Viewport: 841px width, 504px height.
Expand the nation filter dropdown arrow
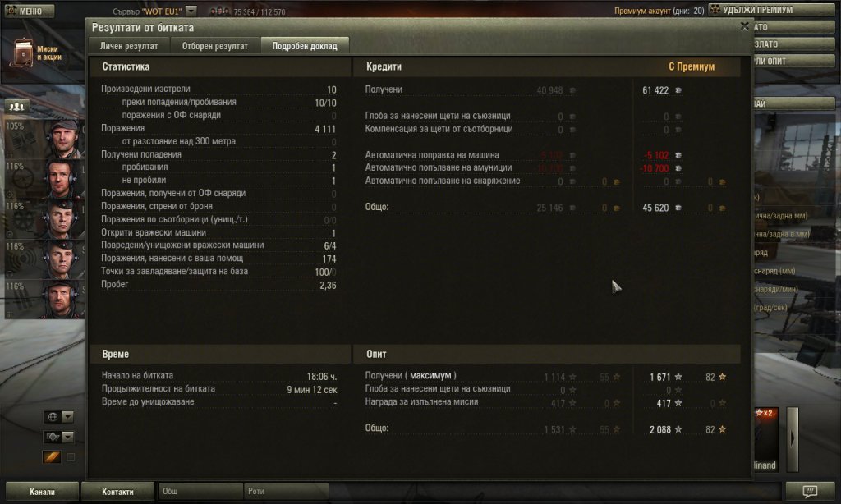tap(67, 417)
